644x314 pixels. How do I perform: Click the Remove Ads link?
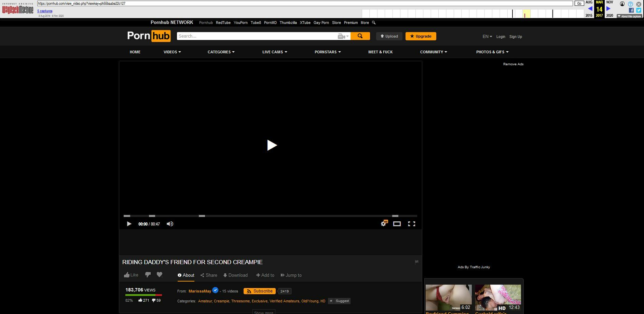[x=513, y=64]
